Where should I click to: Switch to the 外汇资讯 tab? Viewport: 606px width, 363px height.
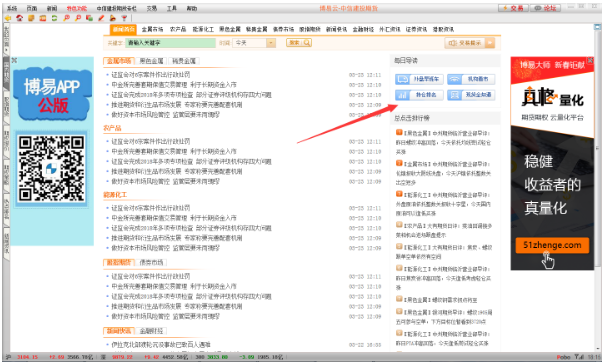point(390,29)
